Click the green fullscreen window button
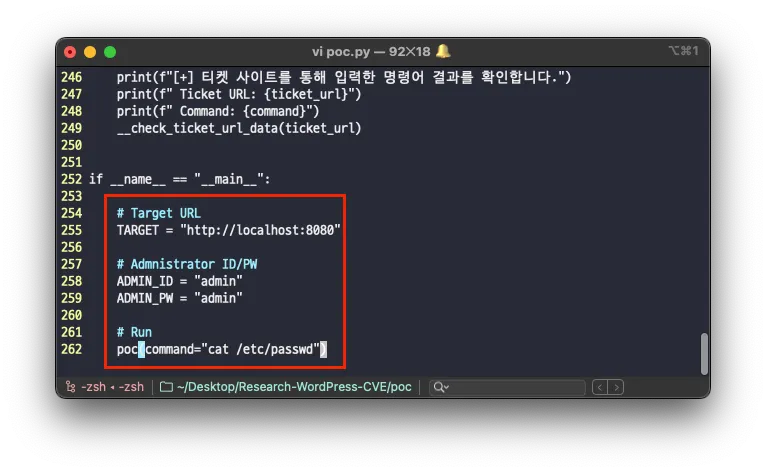This screenshot has width=766, height=472. pyautogui.click(x=110, y=52)
